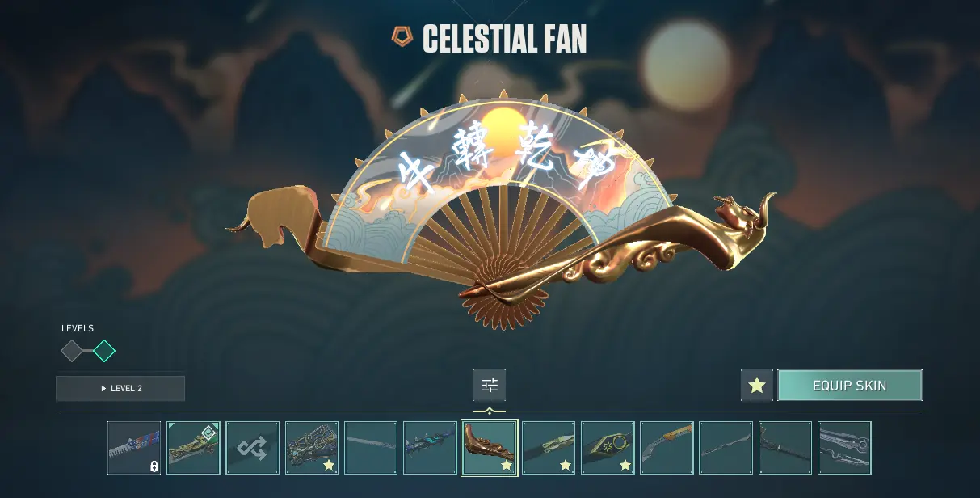Select the randomize shuffle skin tile
Screen dimensions: 980x498
[253, 448]
